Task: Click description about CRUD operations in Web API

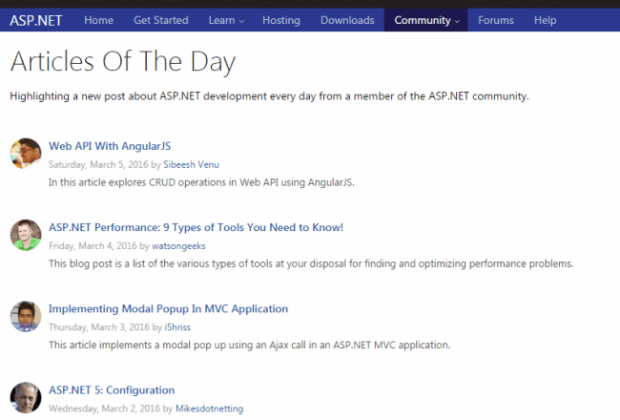Action: [201, 182]
